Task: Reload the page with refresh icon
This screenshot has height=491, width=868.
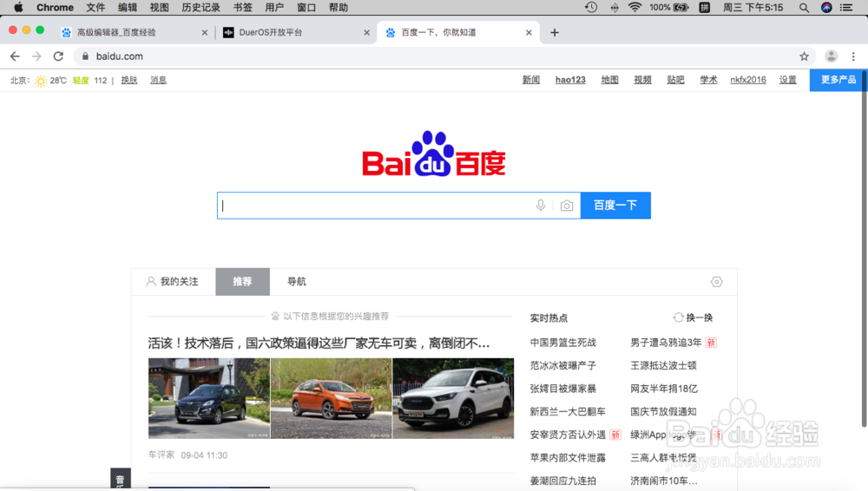Action: [x=58, y=56]
